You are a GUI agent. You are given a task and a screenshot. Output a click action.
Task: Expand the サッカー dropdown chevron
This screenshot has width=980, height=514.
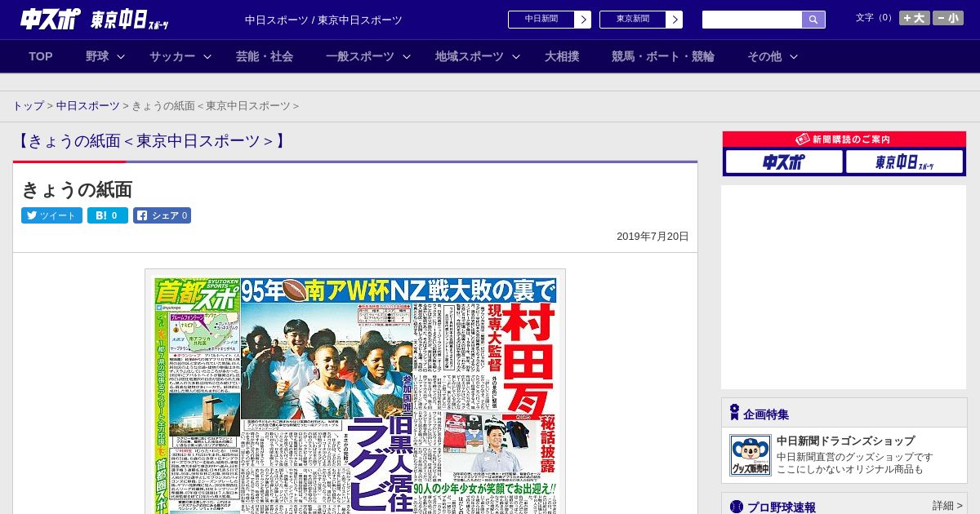point(207,56)
